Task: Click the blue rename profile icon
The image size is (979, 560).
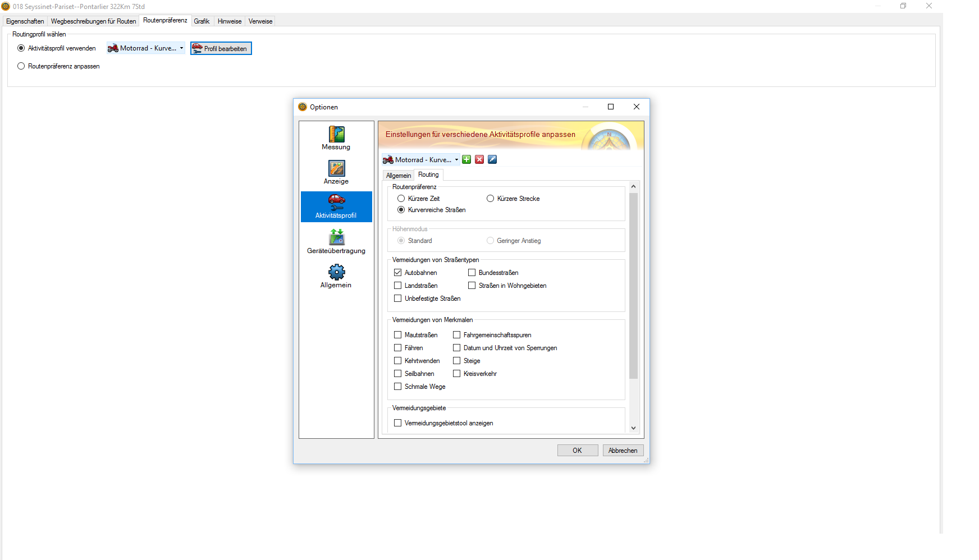Action: (492, 160)
